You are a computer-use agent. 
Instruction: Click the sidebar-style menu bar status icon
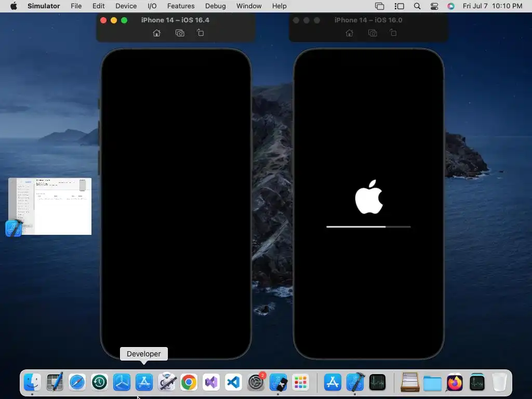click(400, 6)
